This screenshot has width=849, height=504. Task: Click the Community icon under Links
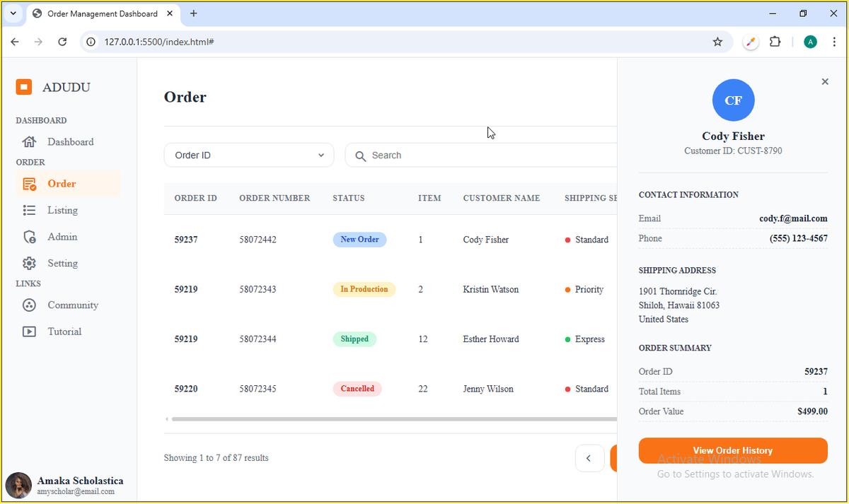coord(29,305)
